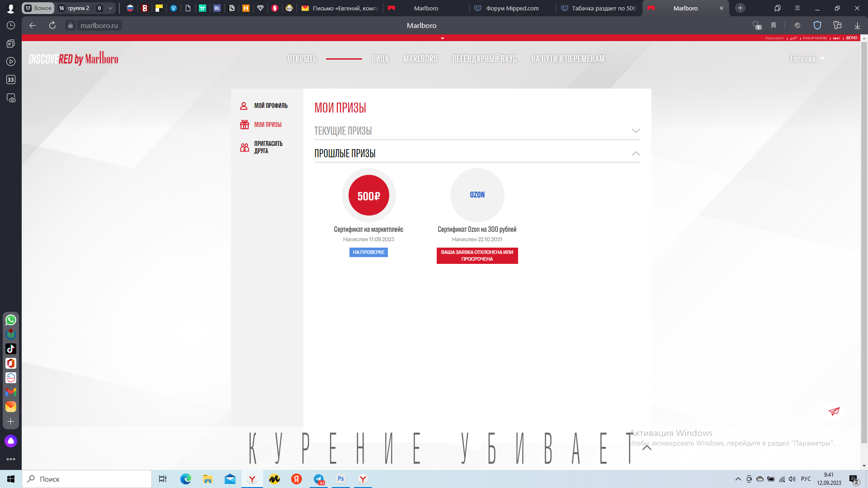Open Photoshop from Windows taskbar
This screenshot has width=868, height=488.
[341, 479]
